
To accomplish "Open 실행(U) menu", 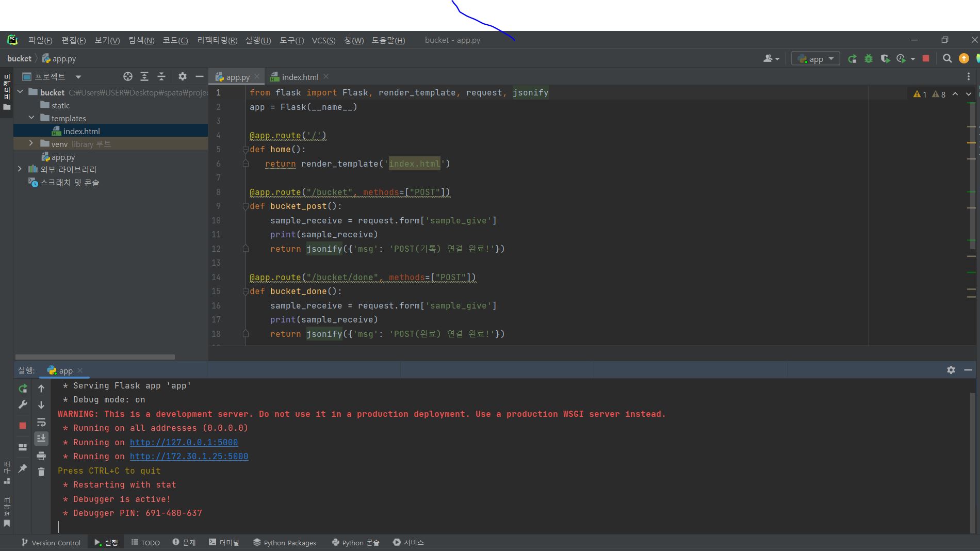I will (x=258, y=40).
